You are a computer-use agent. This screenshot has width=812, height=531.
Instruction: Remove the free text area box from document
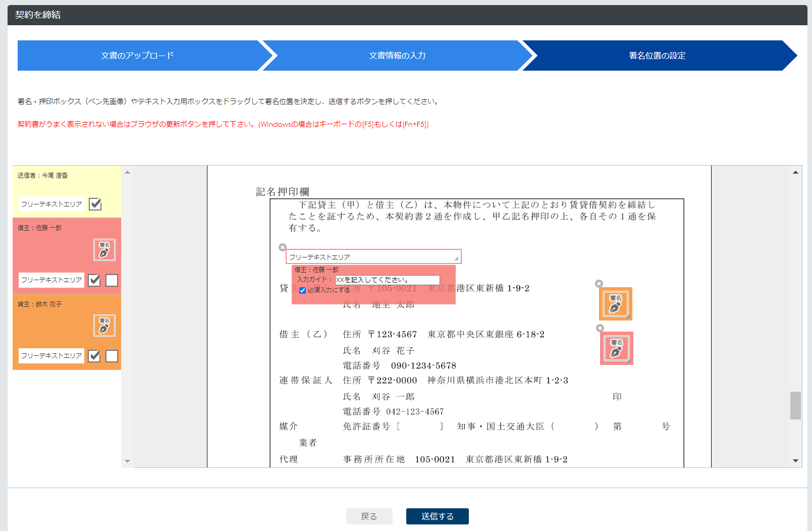coord(283,247)
